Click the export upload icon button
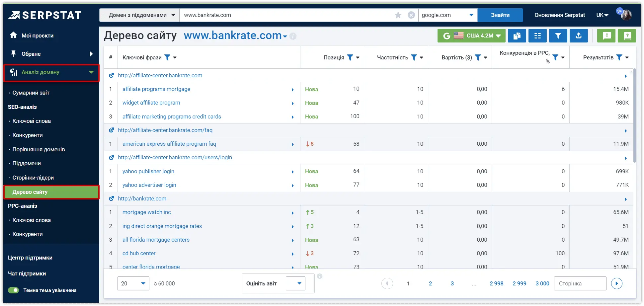This screenshot has width=644, height=306. point(579,36)
